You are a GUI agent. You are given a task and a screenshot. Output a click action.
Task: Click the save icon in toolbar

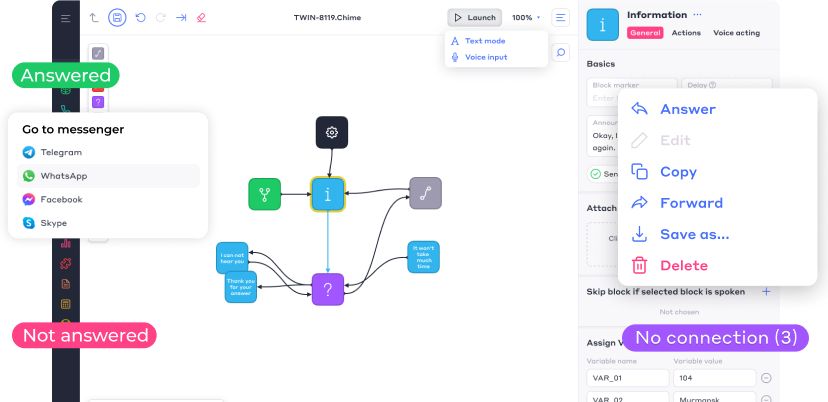pos(117,18)
